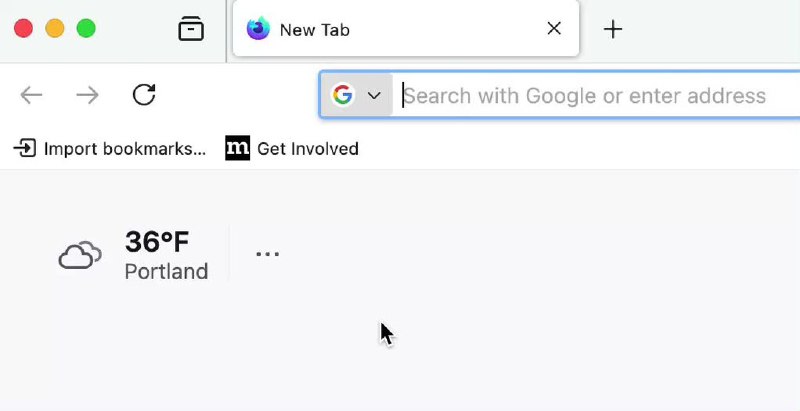
Task: Click the Google "G" logo in the search bar
Action: pyautogui.click(x=343, y=95)
